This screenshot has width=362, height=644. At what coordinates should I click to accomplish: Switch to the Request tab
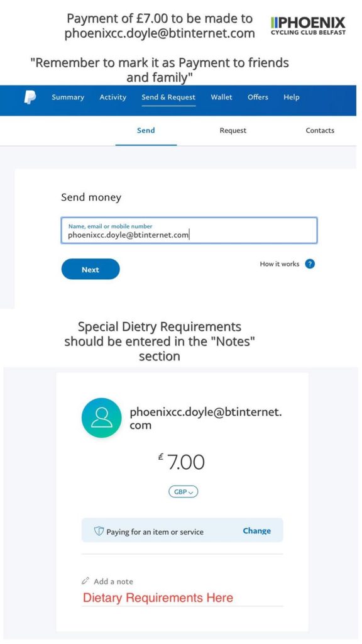pos(233,131)
